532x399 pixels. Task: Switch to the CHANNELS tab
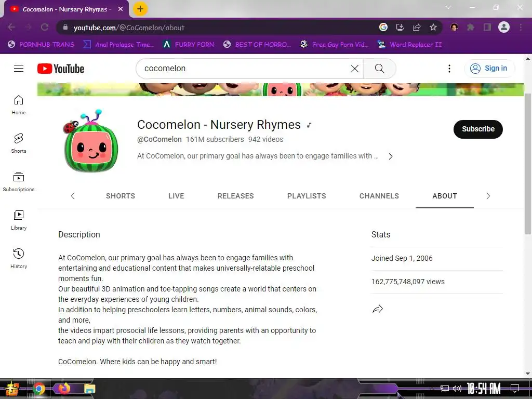(379, 196)
